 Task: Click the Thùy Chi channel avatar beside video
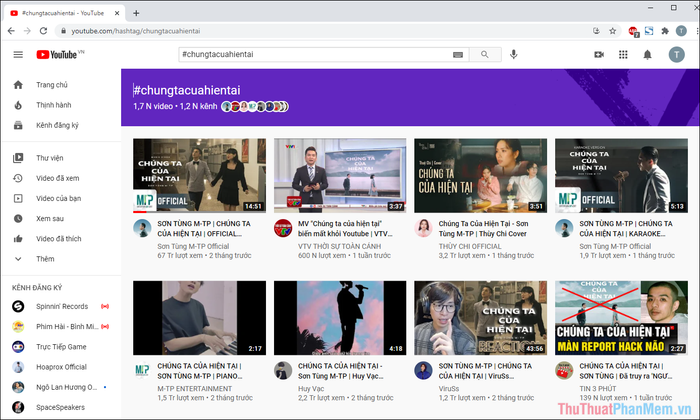423,228
